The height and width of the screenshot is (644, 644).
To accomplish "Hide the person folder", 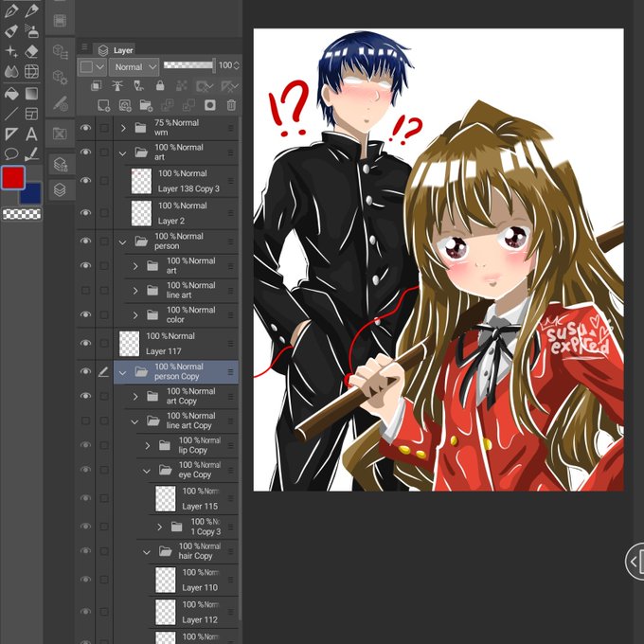I will [x=85, y=241].
